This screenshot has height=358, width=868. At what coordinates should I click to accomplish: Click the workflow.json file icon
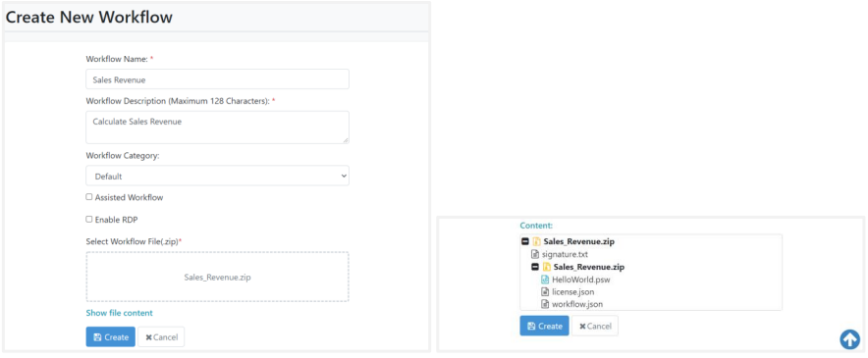(545, 304)
